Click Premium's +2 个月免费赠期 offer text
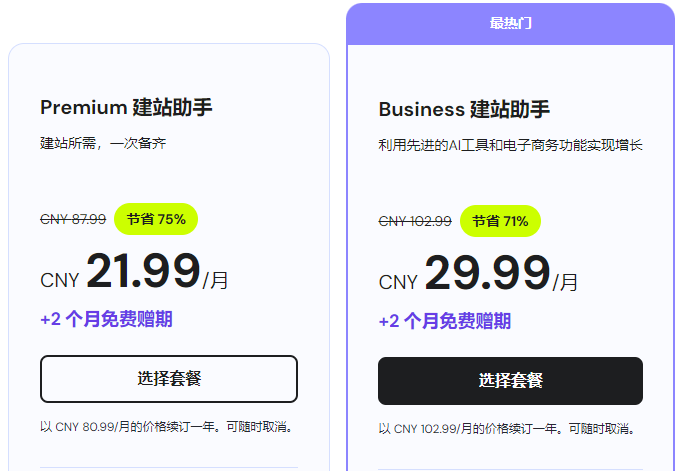This screenshot has height=471, width=698. (x=106, y=319)
